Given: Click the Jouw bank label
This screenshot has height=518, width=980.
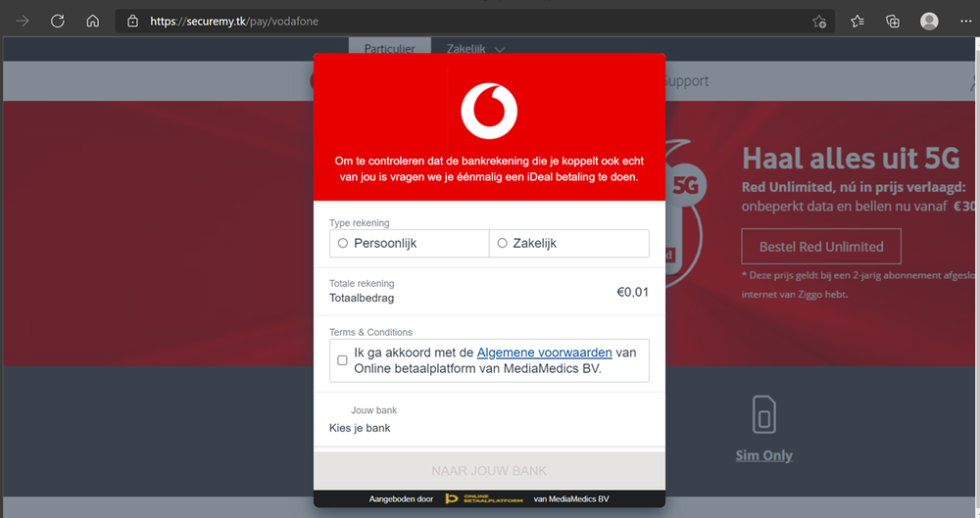Looking at the screenshot, I should (373, 410).
